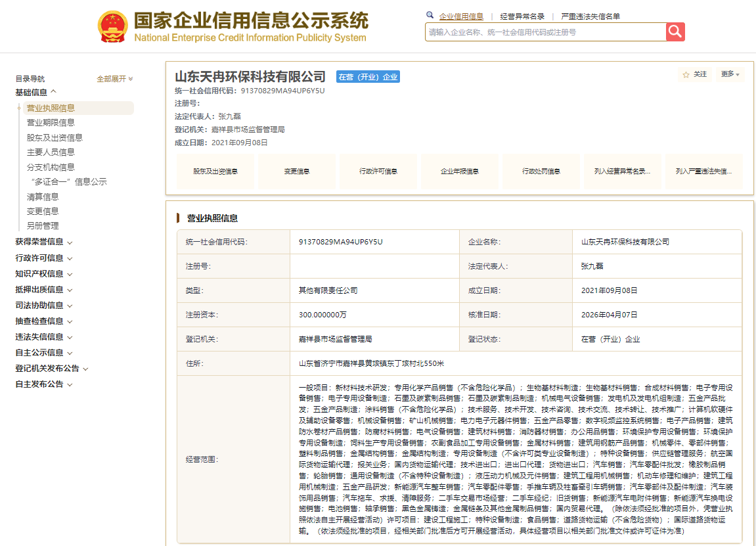Viewport: 756px width, 546px height.
Task: Collapse the 基础信息 section
Action: click(x=36, y=92)
